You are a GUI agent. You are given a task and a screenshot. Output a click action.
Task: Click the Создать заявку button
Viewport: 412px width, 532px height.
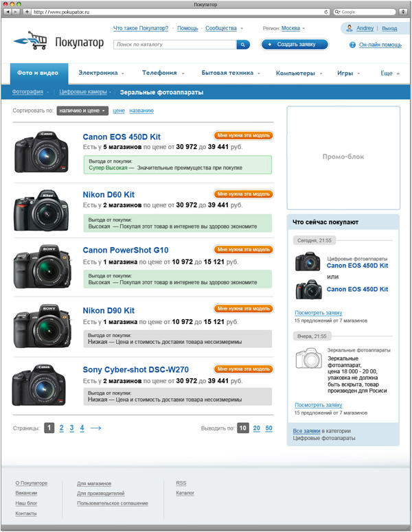(295, 45)
